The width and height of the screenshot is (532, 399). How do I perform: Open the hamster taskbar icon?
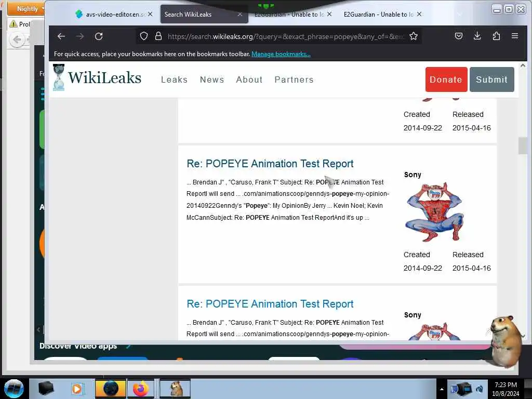coord(176,389)
